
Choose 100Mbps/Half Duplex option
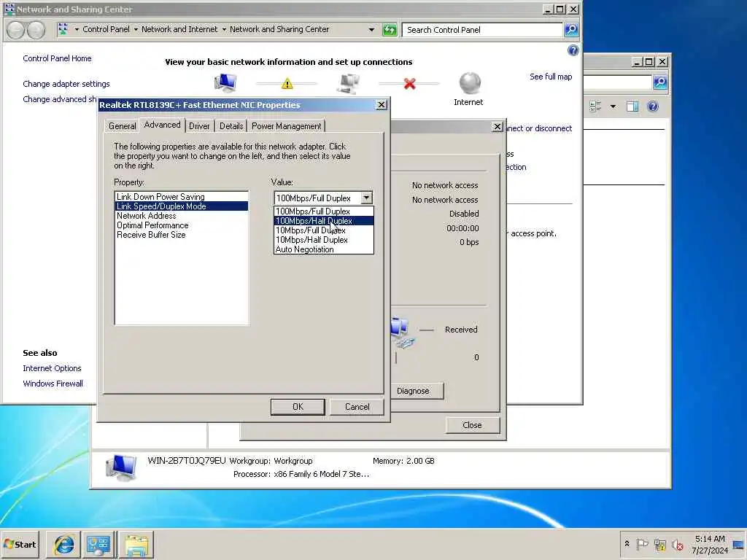point(323,221)
